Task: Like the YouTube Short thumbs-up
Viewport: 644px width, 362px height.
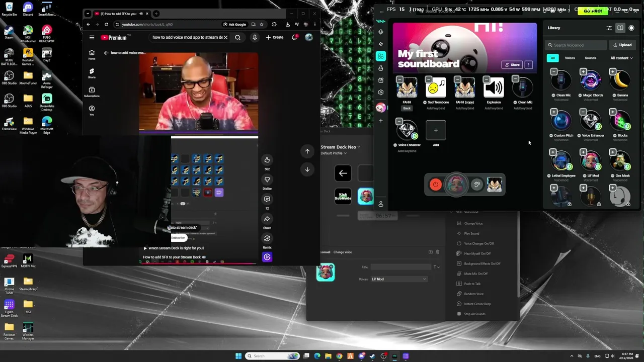Action: click(x=267, y=160)
